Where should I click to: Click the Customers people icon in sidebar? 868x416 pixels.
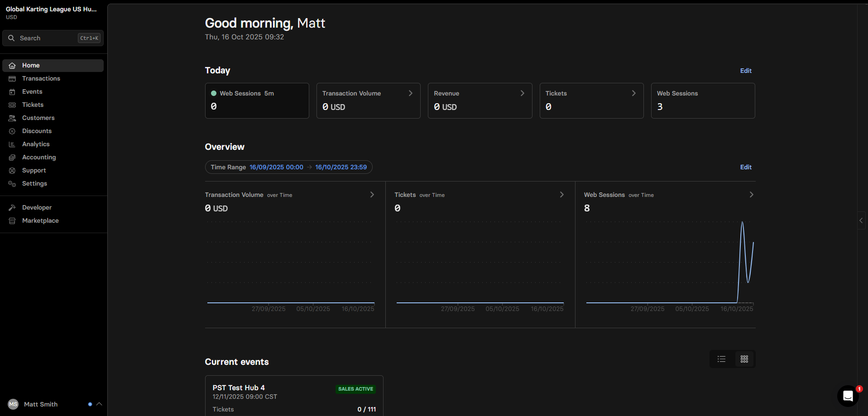click(x=12, y=118)
